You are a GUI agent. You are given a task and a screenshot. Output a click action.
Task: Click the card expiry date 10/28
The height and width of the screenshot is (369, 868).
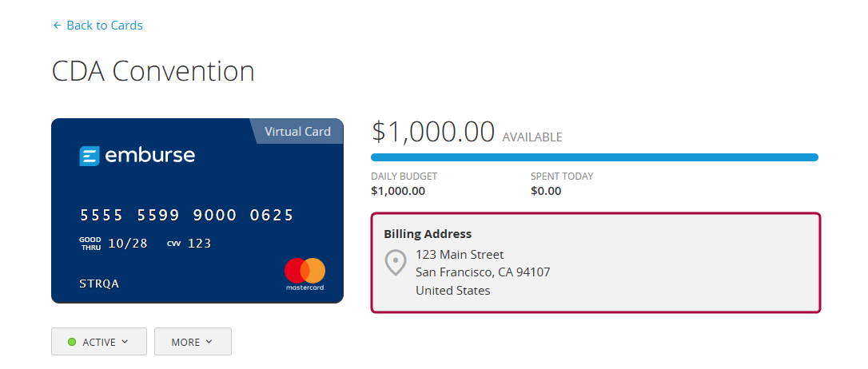128,244
